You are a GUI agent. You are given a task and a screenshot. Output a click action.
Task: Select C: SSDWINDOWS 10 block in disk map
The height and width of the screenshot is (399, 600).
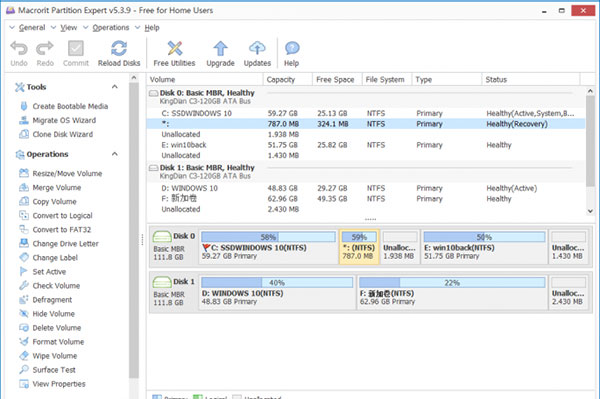[x=268, y=247]
